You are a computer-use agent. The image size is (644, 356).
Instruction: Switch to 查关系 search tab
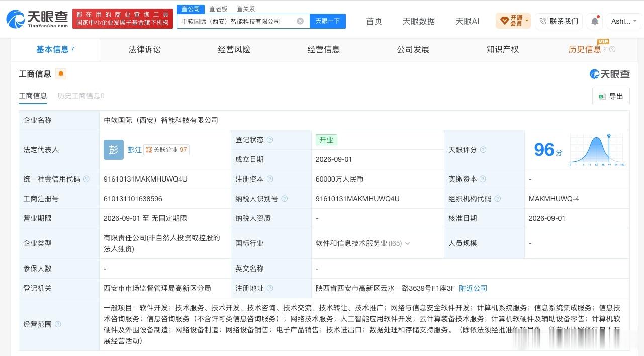(x=246, y=9)
